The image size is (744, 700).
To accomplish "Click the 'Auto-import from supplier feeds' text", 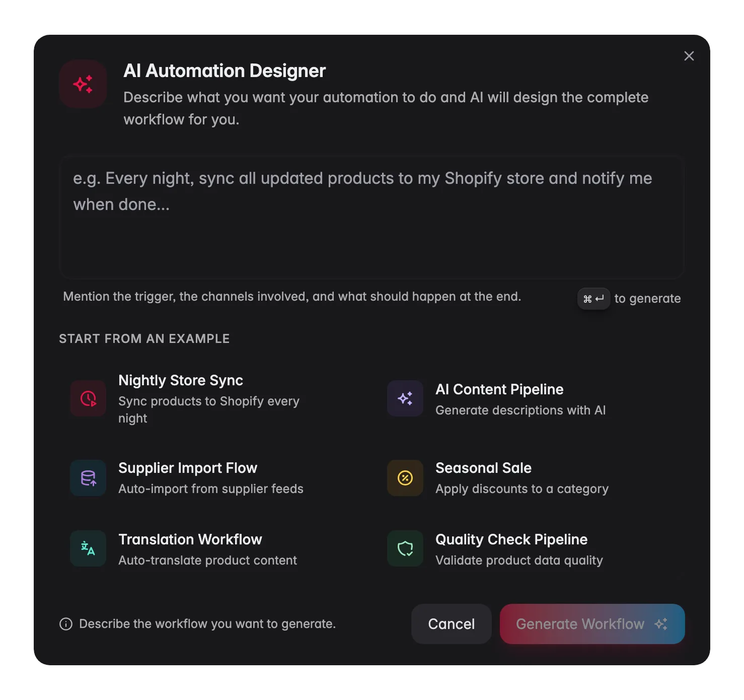I will click(211, 489).
